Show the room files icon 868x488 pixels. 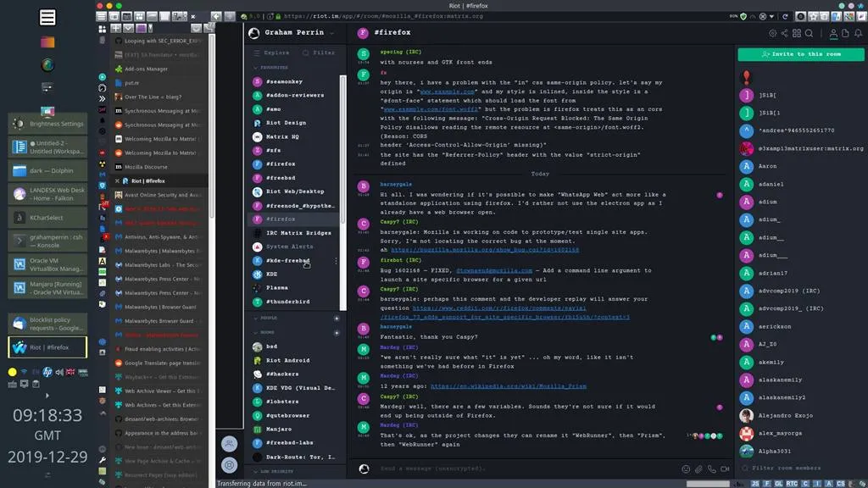click(845, 33)
